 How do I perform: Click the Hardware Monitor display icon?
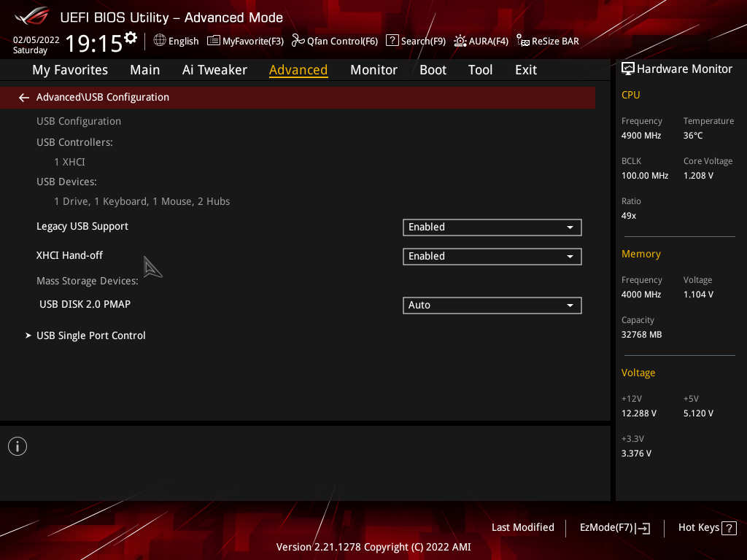pyautogui.click(x=628, y=69)
